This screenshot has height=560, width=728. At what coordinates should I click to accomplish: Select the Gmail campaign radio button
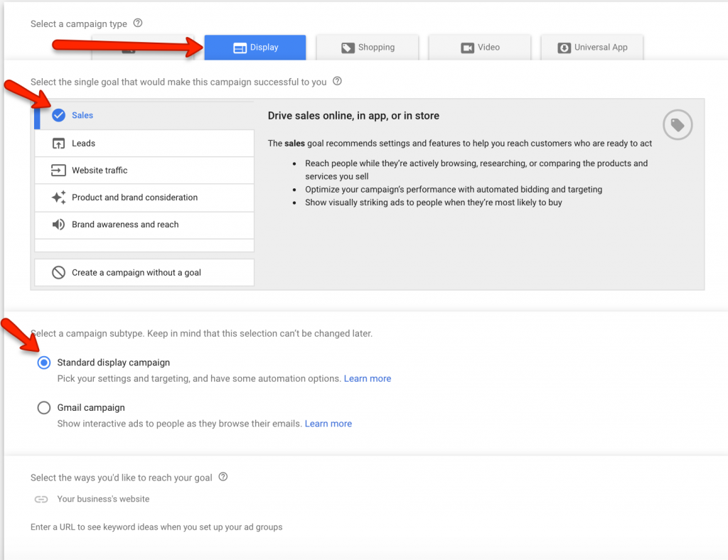[x=44, y=408]
